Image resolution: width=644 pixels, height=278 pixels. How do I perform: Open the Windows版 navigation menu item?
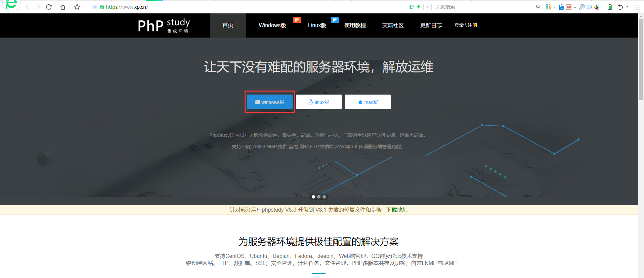click(x=272, y=25)
